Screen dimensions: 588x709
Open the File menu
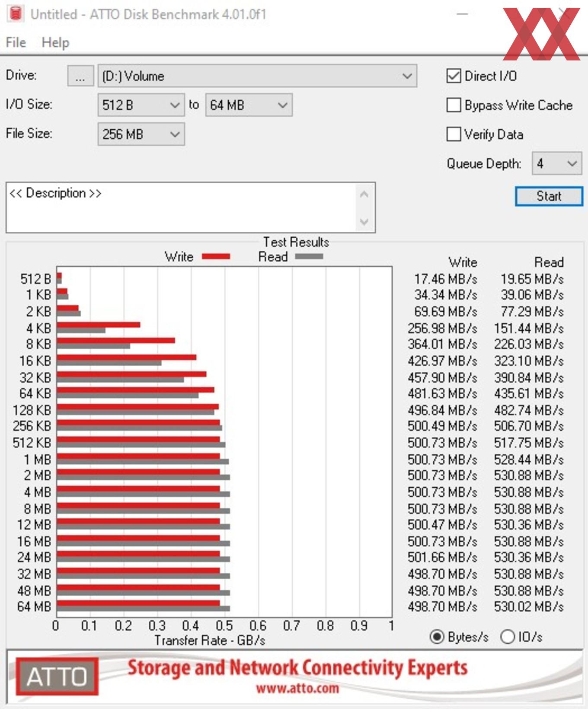click(x=16, y=42)
